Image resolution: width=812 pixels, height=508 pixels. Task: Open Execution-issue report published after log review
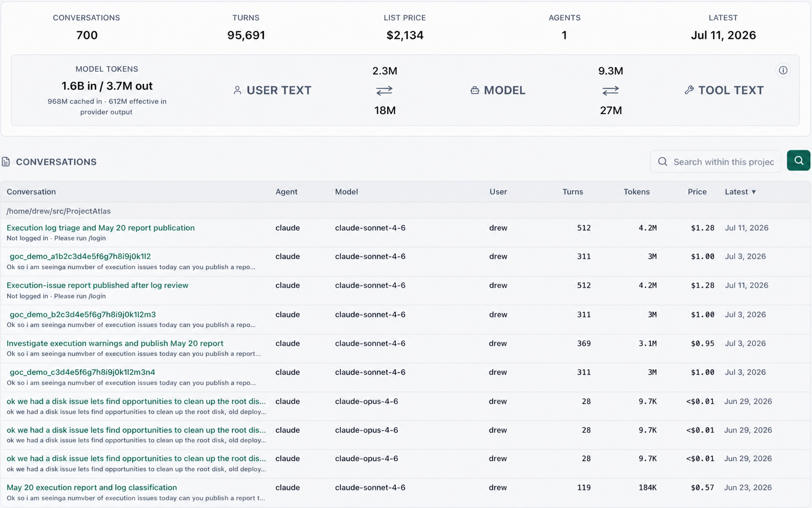97,285
